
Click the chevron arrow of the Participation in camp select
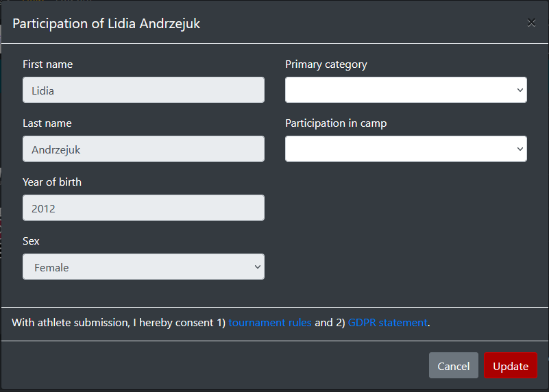coord(520,149)
